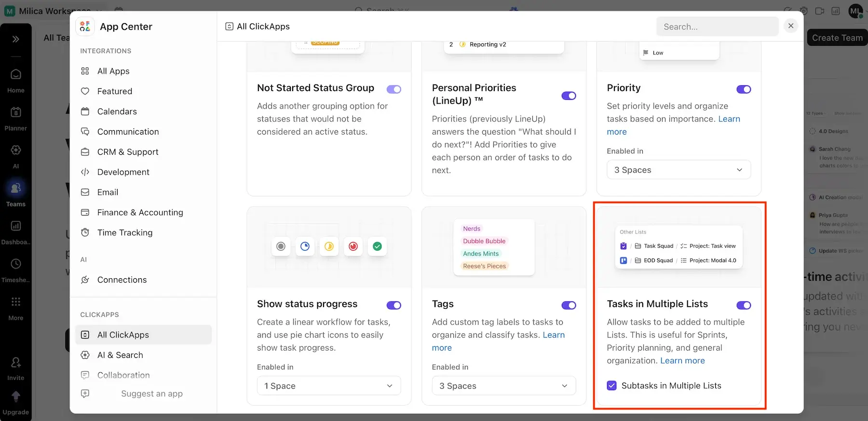
Task: Click blue pie status icon in preview
Action: [305, 246]
